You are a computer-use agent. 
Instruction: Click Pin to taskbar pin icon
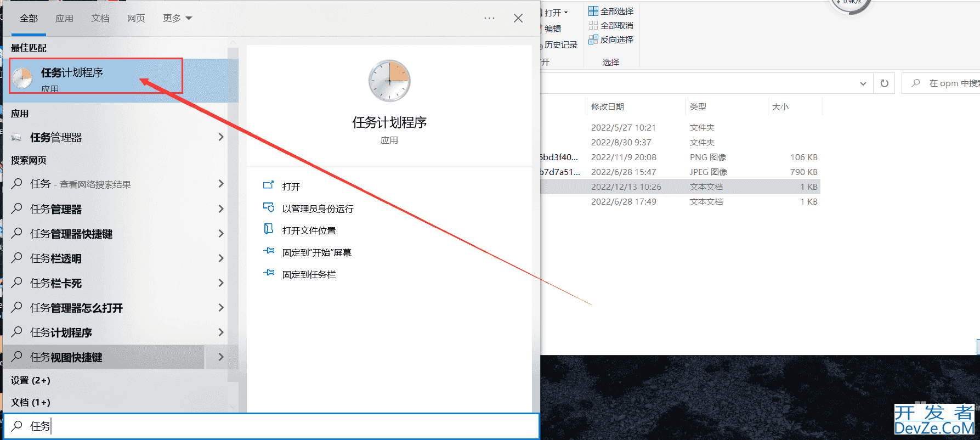[x=268, y=273]
